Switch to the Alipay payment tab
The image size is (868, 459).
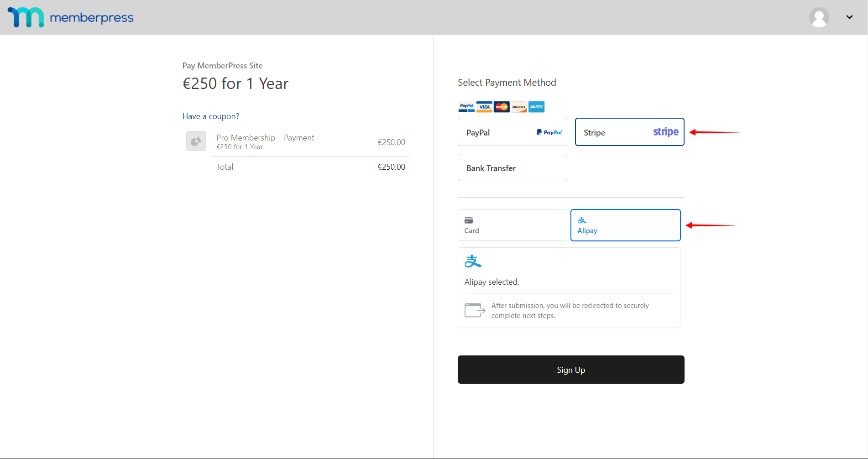(x=625, y=225)
